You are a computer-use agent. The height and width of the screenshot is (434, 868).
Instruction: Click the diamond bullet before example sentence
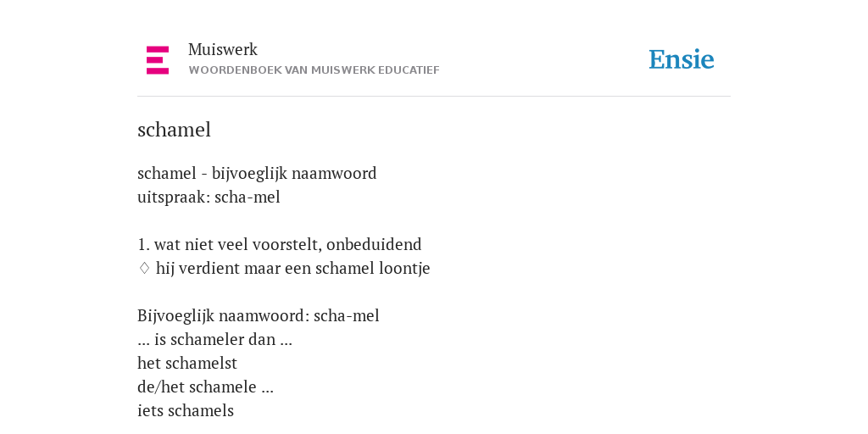[144, 269]
